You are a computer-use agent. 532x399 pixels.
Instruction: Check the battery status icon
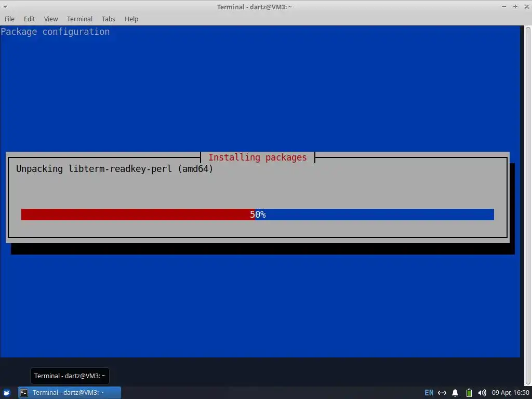tap(469, 393)
